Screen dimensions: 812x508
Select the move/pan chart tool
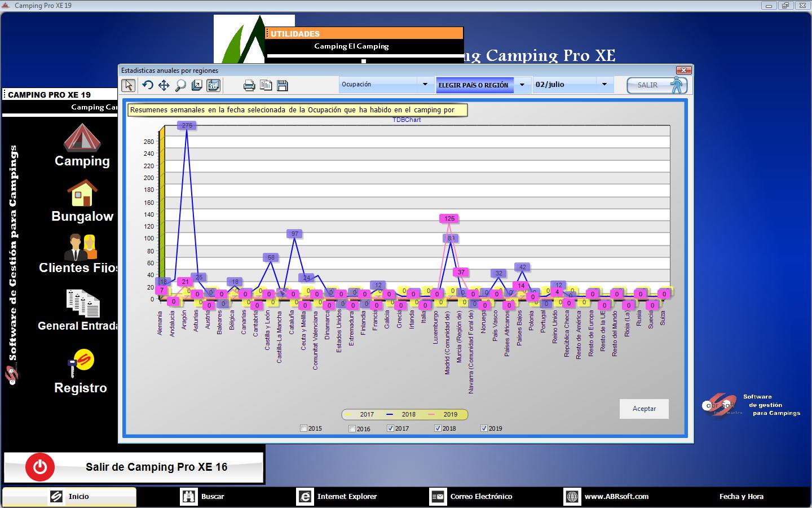tap(164, 85)
